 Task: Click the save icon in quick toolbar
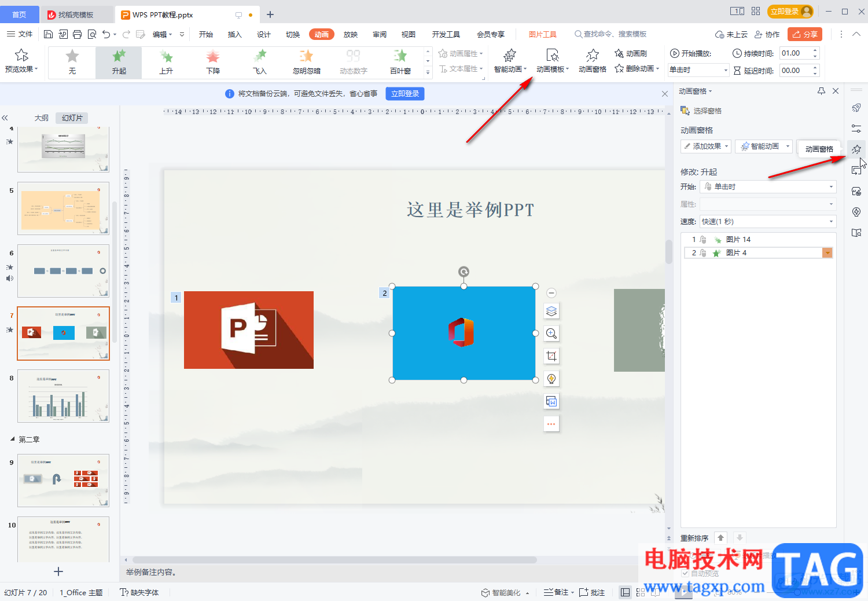coord(49,34)
